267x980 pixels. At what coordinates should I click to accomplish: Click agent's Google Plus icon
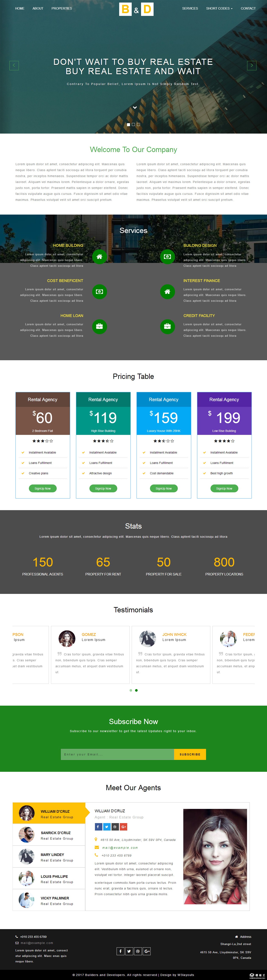123,827
